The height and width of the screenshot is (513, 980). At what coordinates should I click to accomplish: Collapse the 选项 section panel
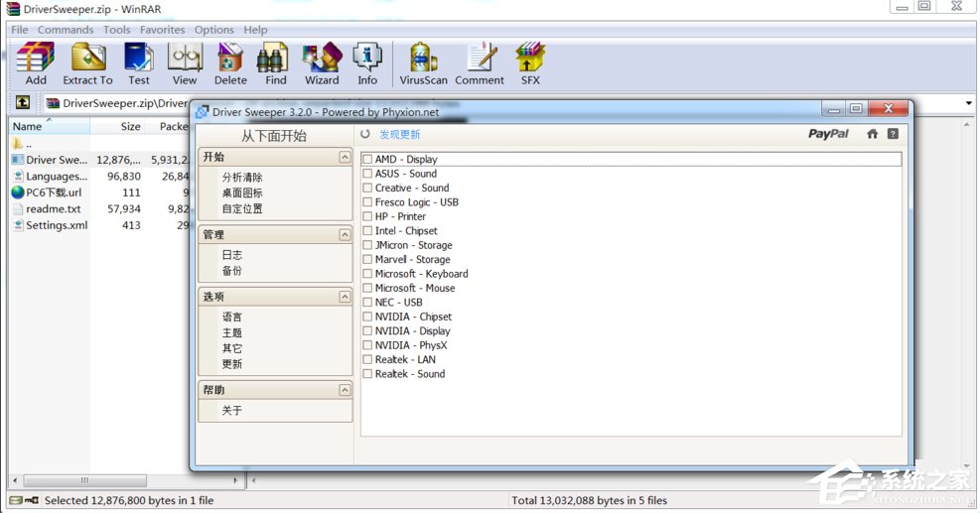(344, 297)
